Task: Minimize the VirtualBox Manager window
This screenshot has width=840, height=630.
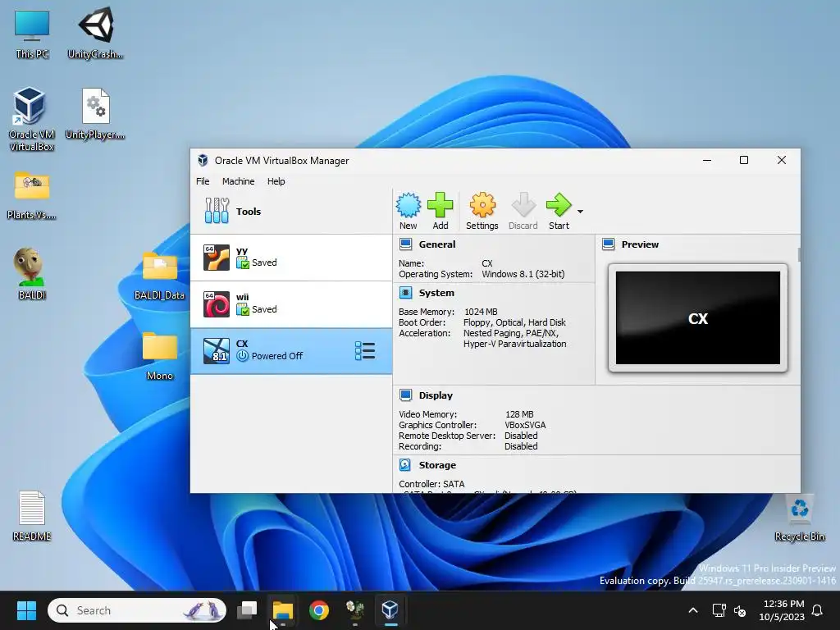Action: coord(707,160)
